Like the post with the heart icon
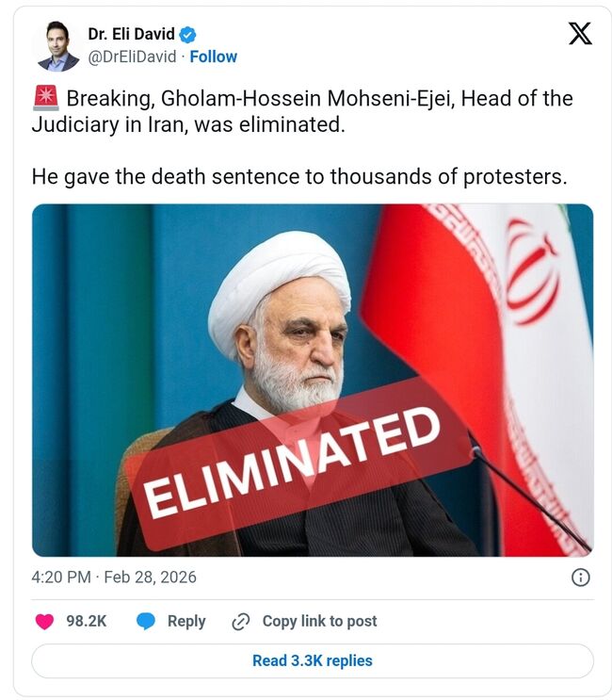 [44, 621]
